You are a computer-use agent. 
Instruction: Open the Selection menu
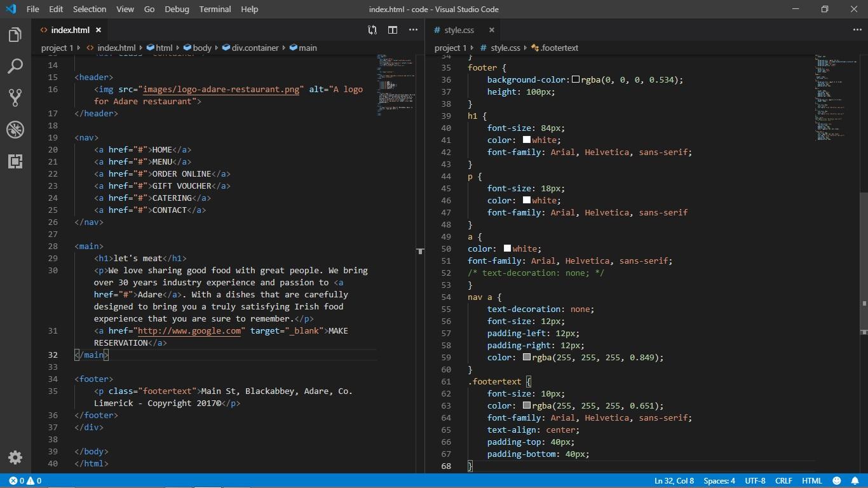(x=90, y=9)
